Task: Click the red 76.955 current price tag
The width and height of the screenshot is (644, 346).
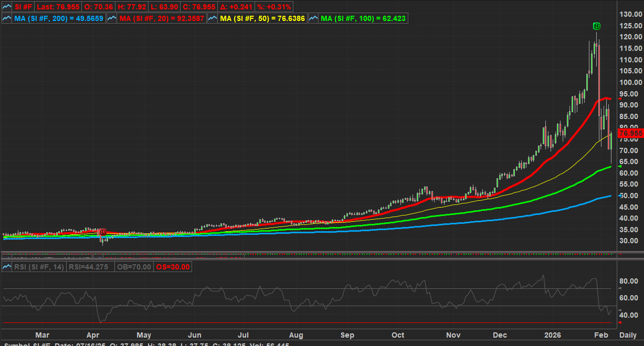Action: pyautogui.click(x=631, y=134)
